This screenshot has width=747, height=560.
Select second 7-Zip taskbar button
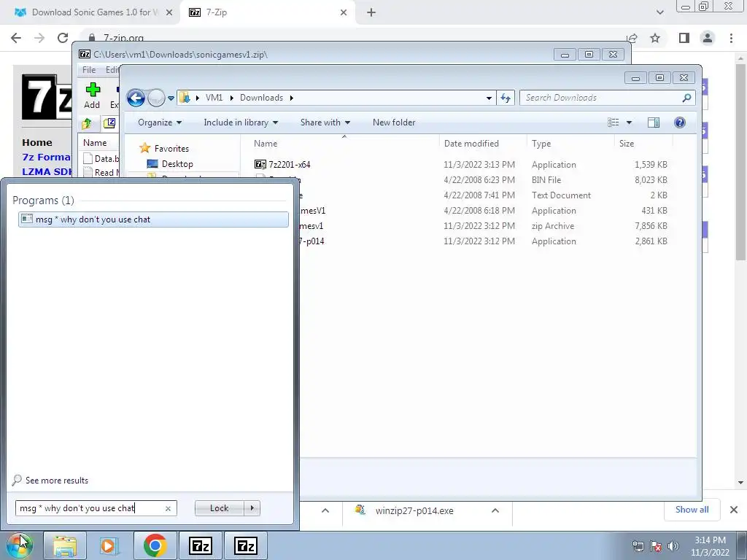pyautogui.click(x=245, y=545)
